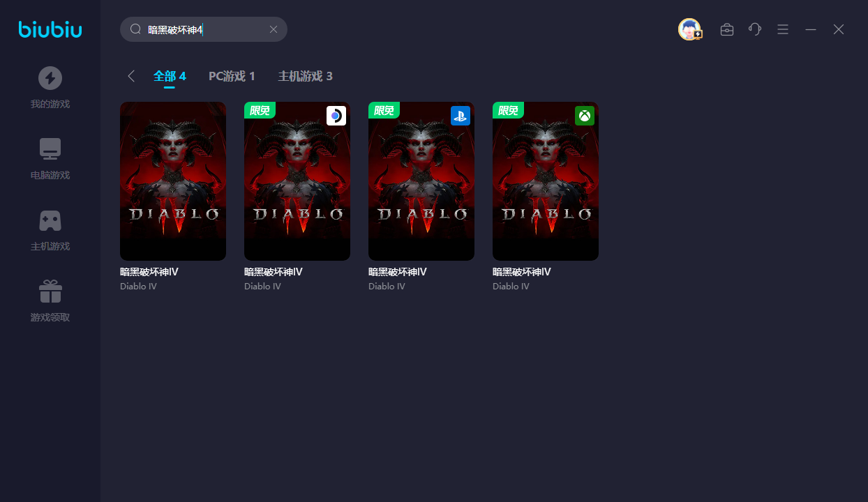Select the 全部 4 tab

[x=170, y=76]
